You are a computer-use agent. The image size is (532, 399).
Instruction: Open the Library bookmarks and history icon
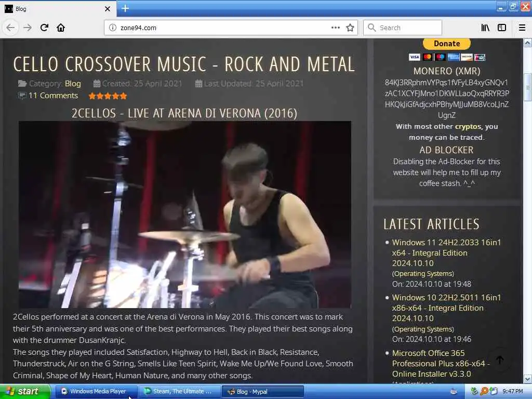click(485, 28)
